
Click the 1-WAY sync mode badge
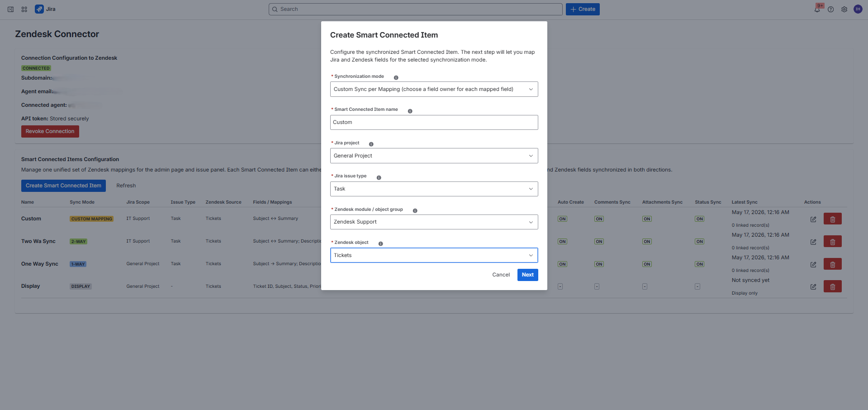point(78,264)
